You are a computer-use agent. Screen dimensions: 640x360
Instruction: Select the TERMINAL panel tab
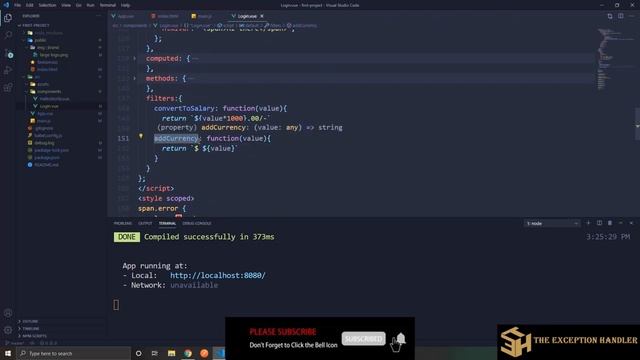(167, 223)
